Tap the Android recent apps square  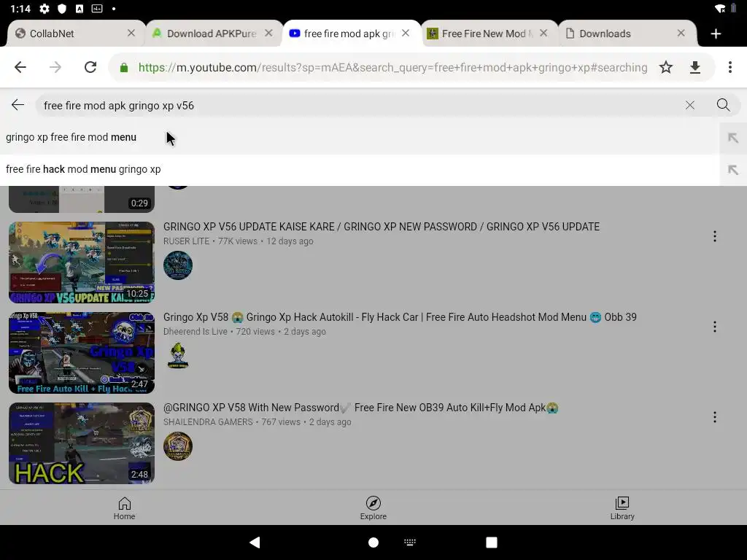[x=492, y=542]
